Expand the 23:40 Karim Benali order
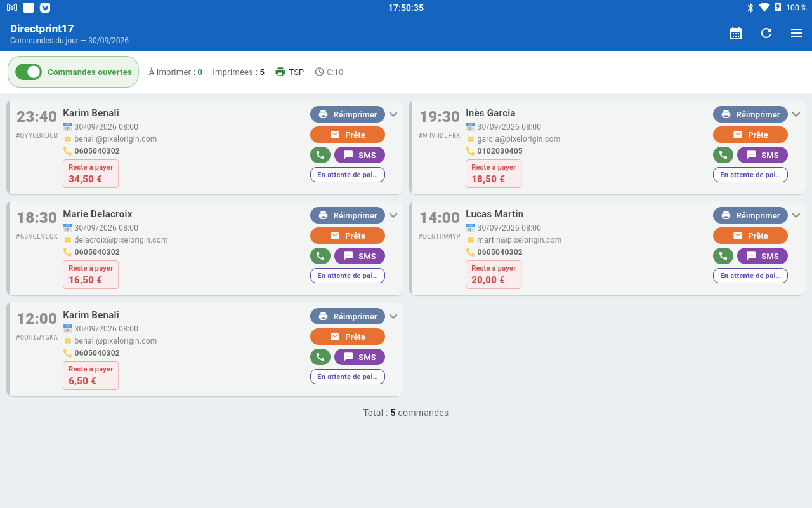This screenshot has width=812, height=508. click(393, 115)
